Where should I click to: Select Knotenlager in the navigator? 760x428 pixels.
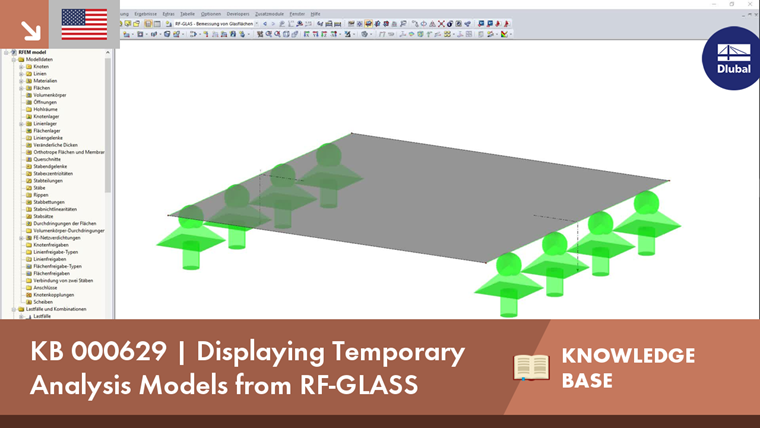point(46,116)
